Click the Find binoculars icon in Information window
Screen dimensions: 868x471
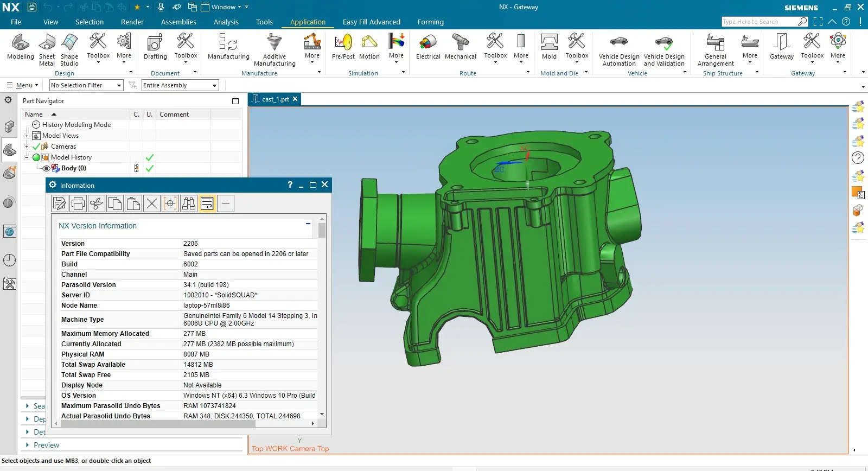pos(189,203)
